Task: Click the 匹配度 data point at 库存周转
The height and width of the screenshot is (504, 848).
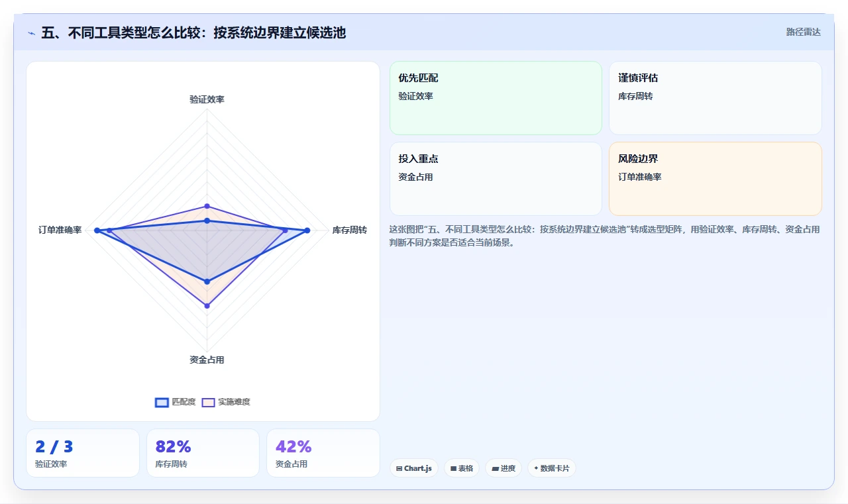Action: coord(307,230)
